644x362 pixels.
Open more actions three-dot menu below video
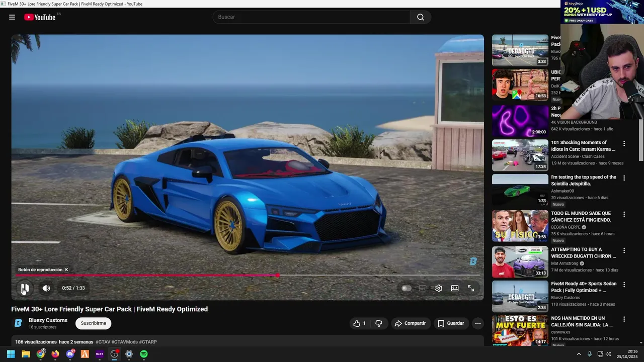478,323
